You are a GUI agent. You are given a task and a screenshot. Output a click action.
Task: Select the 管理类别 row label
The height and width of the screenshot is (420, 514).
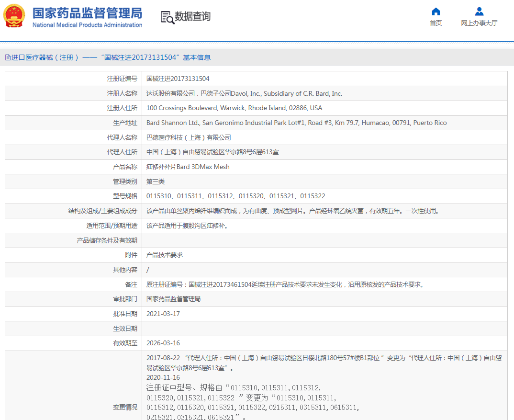click(125, 182)
